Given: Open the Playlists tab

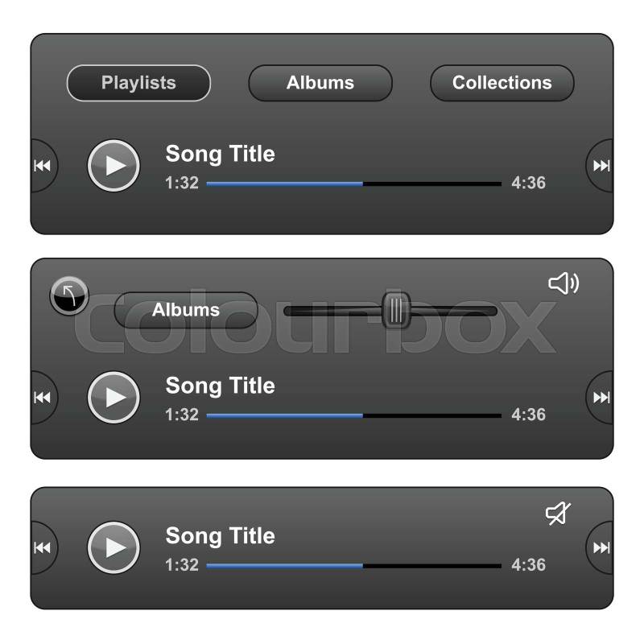Looking at the screenshot, I should 138,83.
